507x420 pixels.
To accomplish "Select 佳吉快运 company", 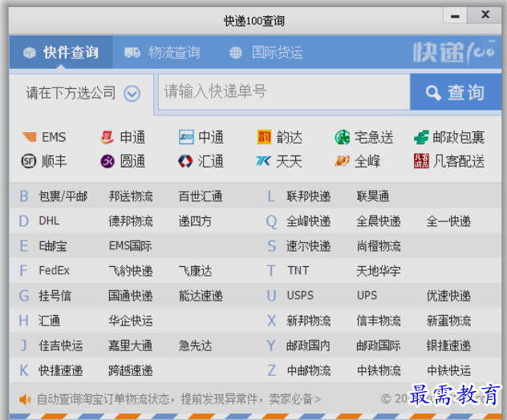I will click(x=61, y=345).
